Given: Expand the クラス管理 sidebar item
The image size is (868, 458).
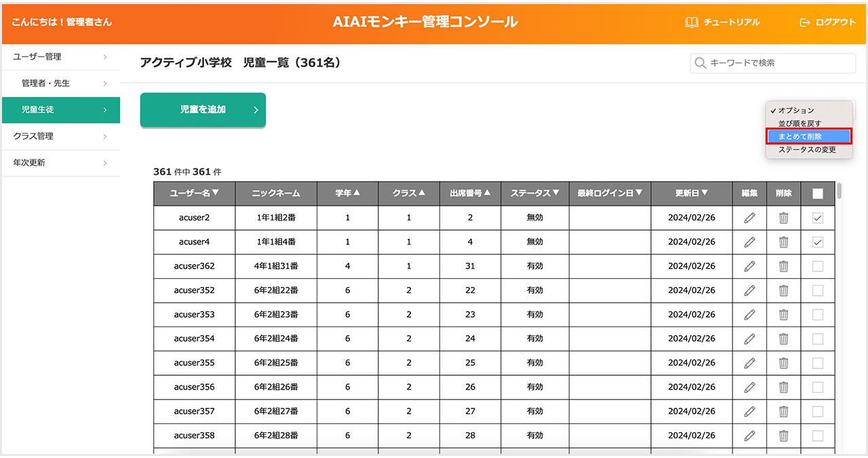Looking at the screenshot, I should 60,136.
